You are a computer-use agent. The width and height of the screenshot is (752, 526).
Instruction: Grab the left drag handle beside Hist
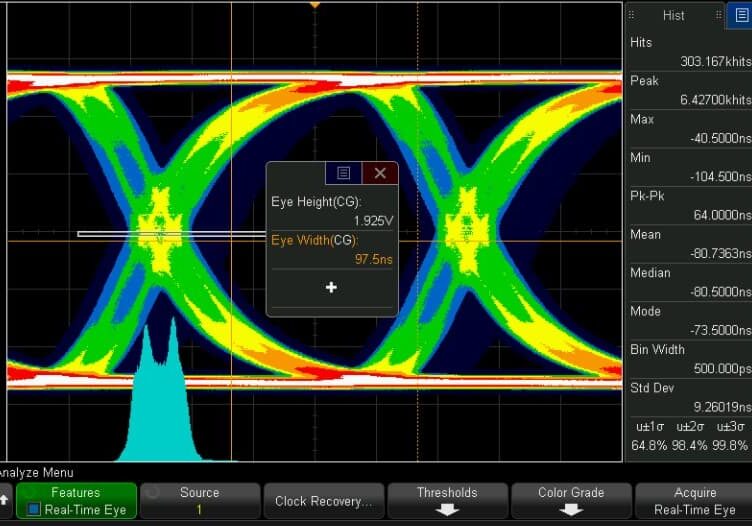click(631, 15)
